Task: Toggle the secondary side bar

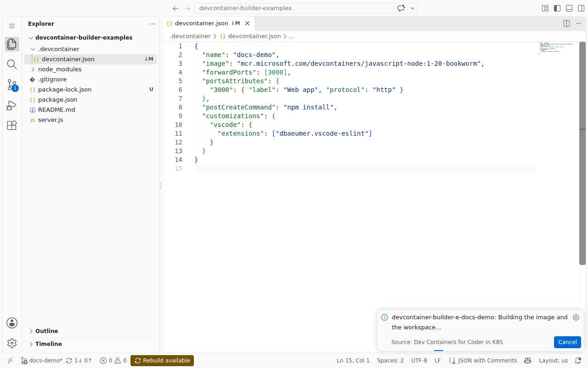Action: pos(581,8)
